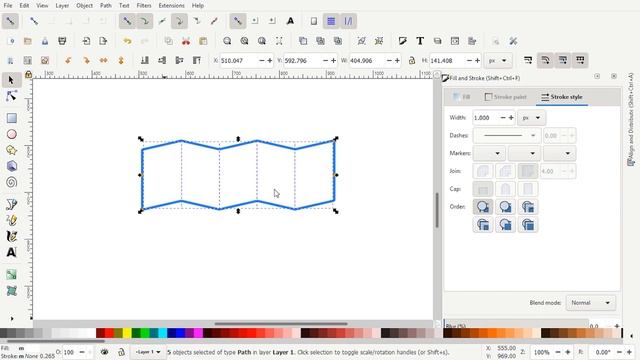Click the Flip vertical icon

click(121, 60)
